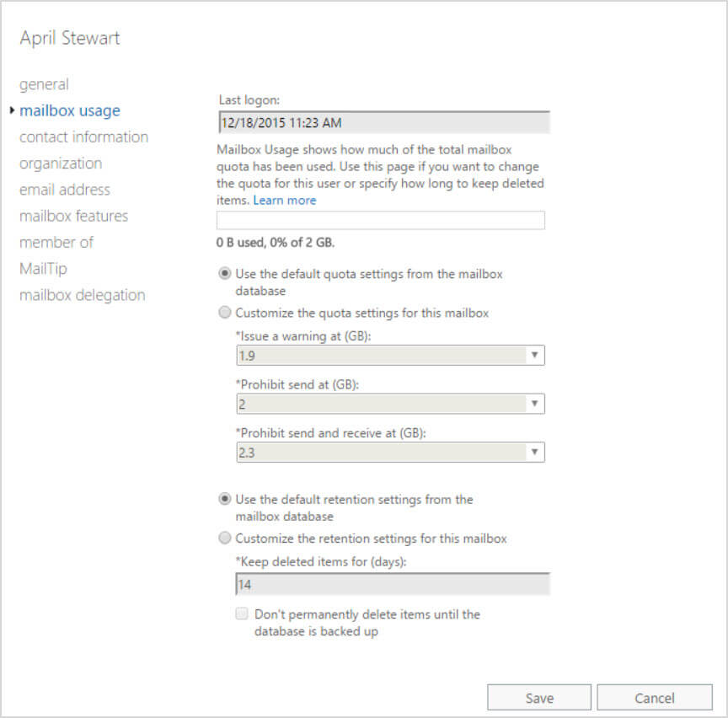View the member of section
The height and width of the screenshot is (718, 728).
tap(56, 242)
